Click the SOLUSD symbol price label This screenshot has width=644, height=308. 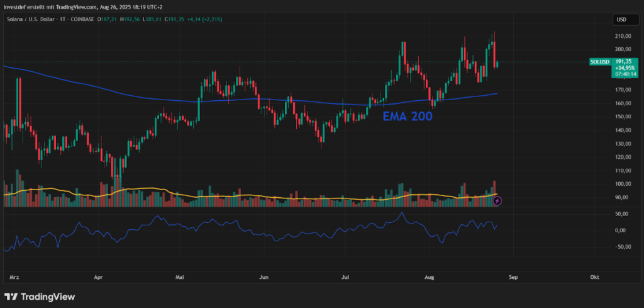point(598,62)
